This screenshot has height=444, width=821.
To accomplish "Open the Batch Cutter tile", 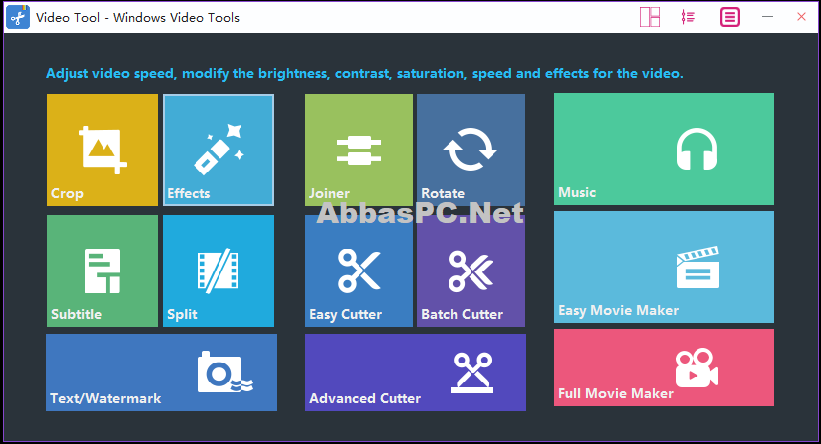I will point(471,271).
